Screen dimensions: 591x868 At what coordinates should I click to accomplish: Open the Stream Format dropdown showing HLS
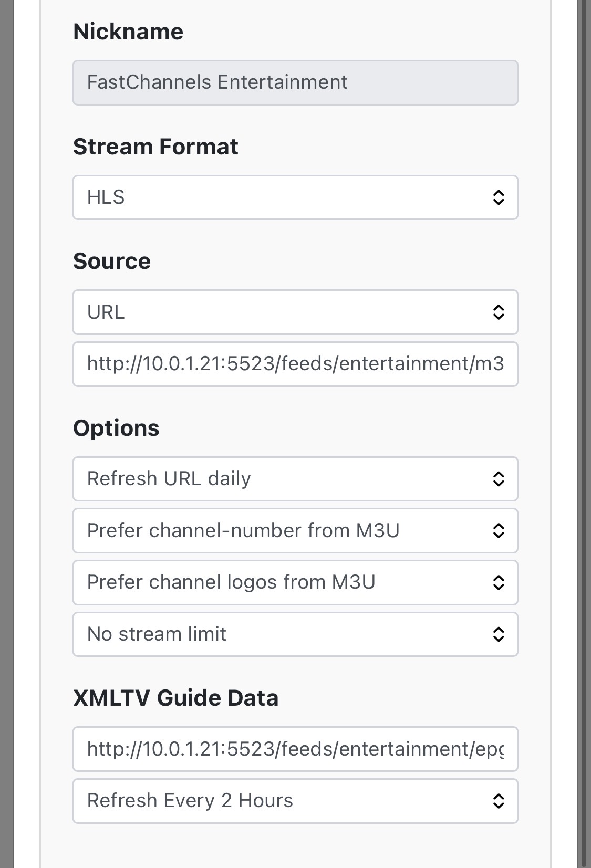(x=284, y=197)
